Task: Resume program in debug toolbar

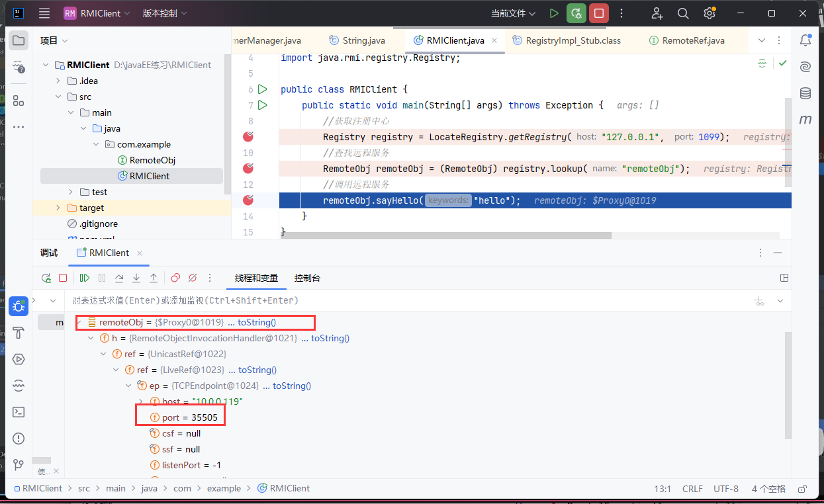Action: click(x=85, y=278)
